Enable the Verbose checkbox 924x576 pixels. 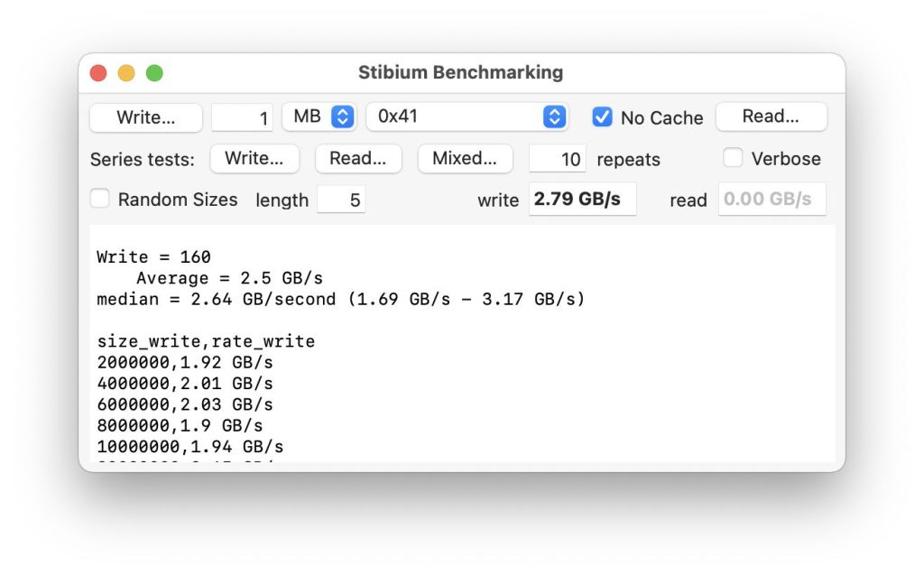click(734, 159)
